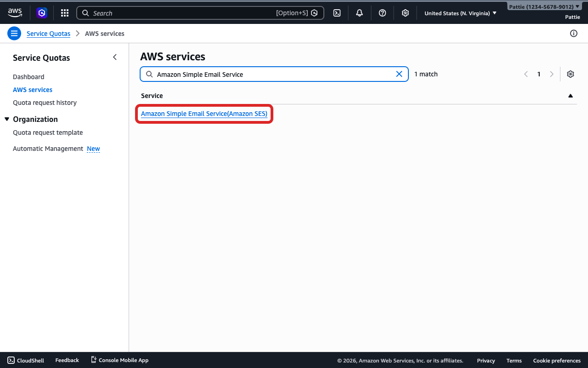Sort by the Service column arrow

[x=571, y=96]
